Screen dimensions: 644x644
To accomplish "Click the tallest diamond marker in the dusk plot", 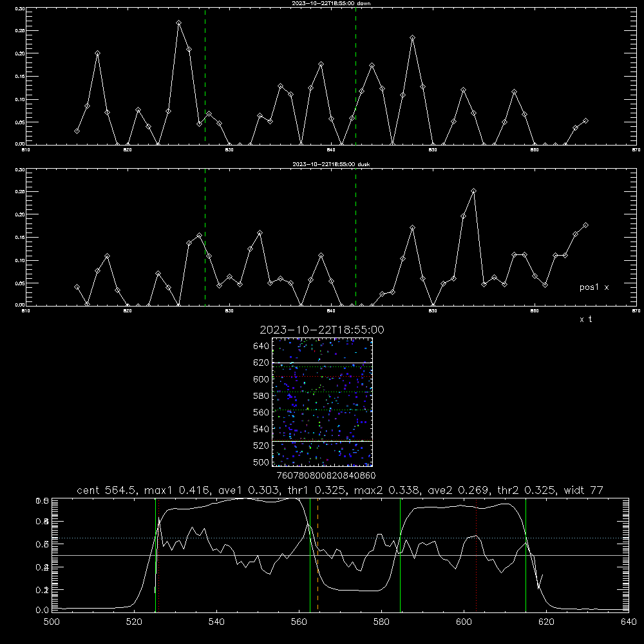I will coord(473,191).
